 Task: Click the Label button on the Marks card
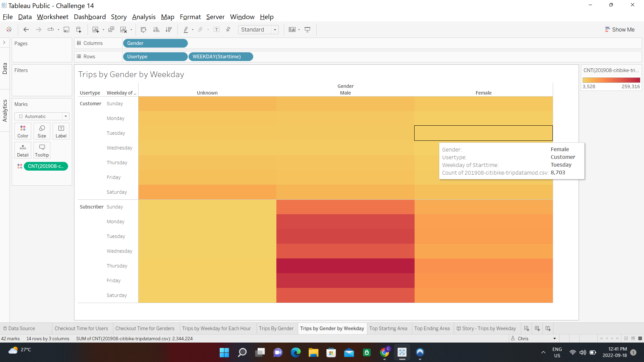(x=61, y=131)
